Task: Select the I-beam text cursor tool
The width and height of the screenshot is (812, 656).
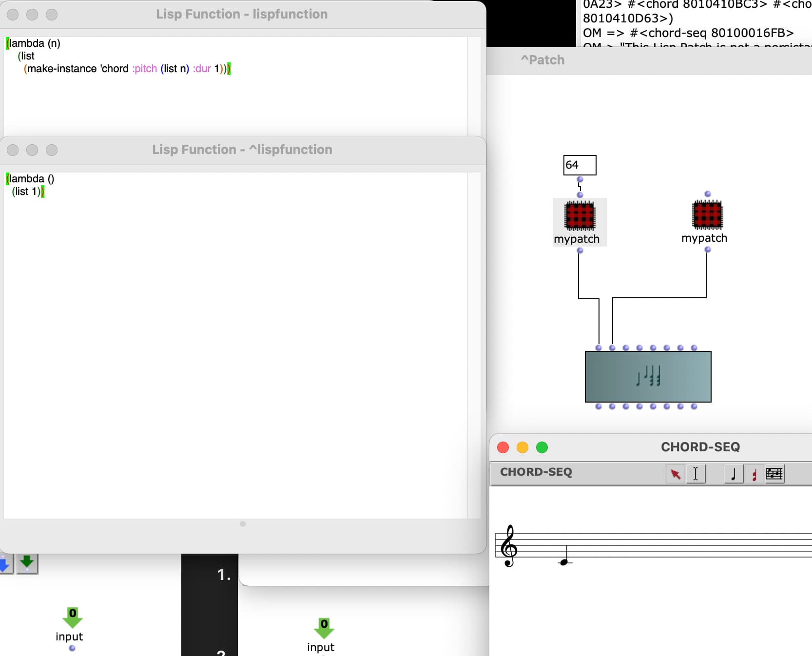Action: point(696,474)
